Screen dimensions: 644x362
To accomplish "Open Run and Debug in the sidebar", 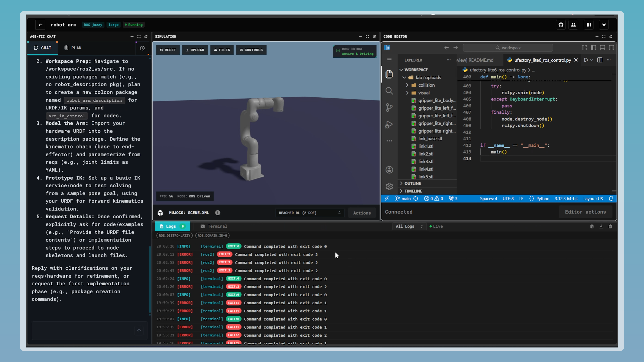I will click(x=389, y=124).
